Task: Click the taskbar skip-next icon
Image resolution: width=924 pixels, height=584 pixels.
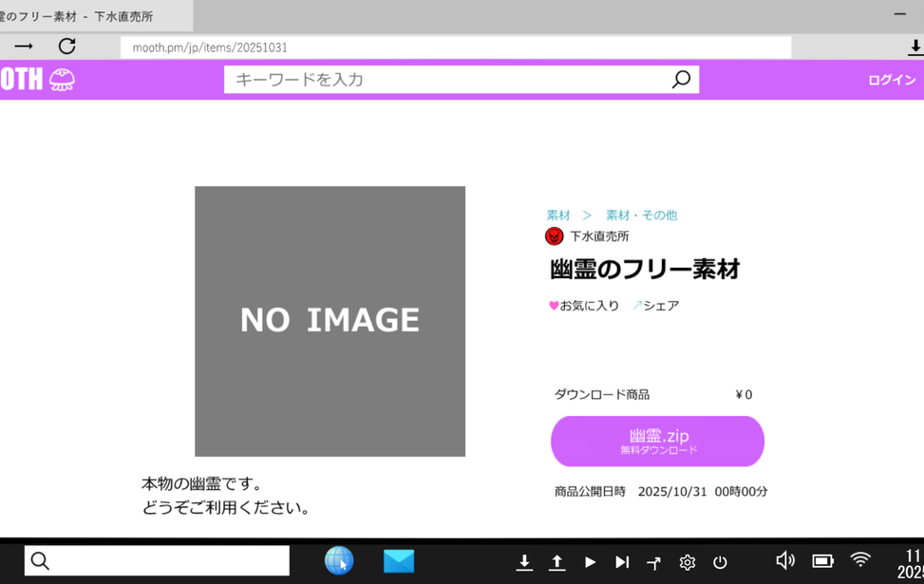Action: (x=622, y=562)
